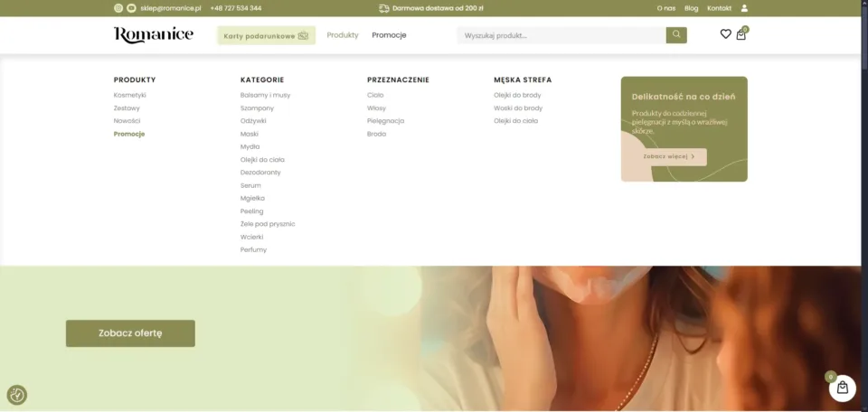Click the Zobacz ofertę button

pyautogui.click(x=130, y=333)
